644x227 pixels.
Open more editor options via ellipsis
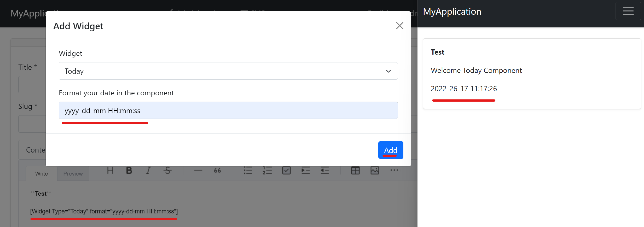pos(394,170)
